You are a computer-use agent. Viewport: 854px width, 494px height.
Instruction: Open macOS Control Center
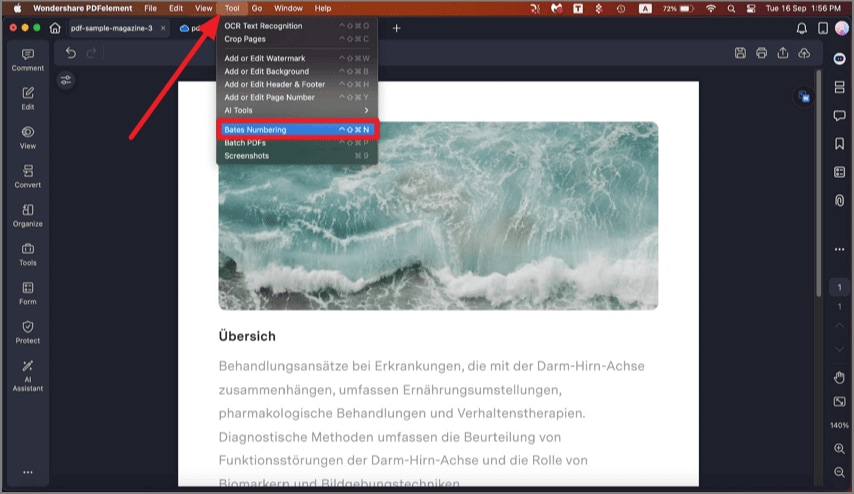click(751, 8)
